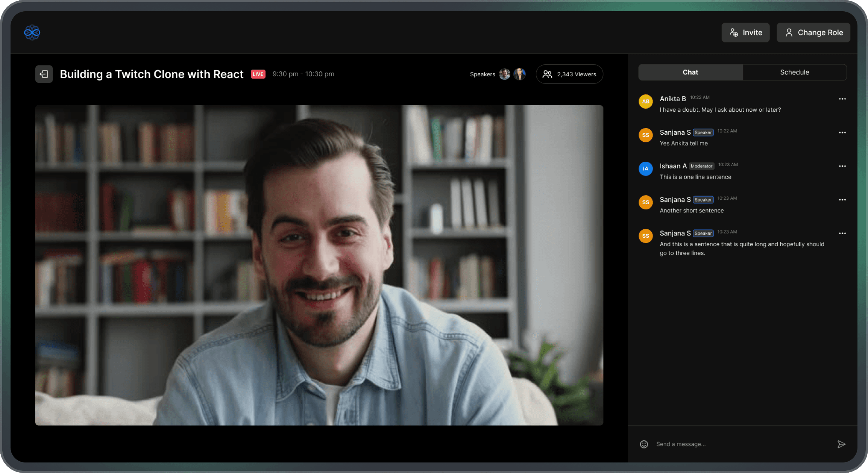Open options for "Another short sentence" message
The width and height of the screenshot is (868, 473).
click(842, 200)
